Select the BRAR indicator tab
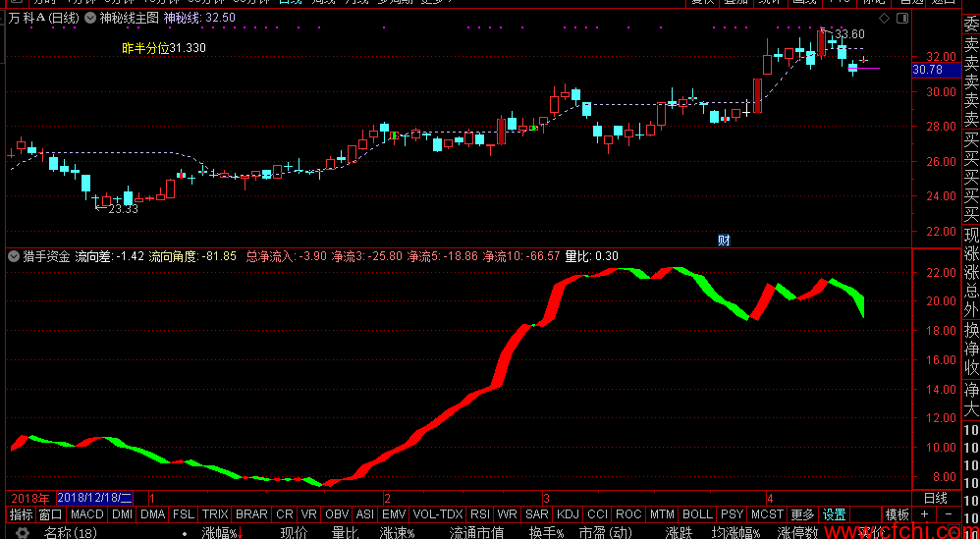This screenshot has height=539, width=980. click(252, 514)
